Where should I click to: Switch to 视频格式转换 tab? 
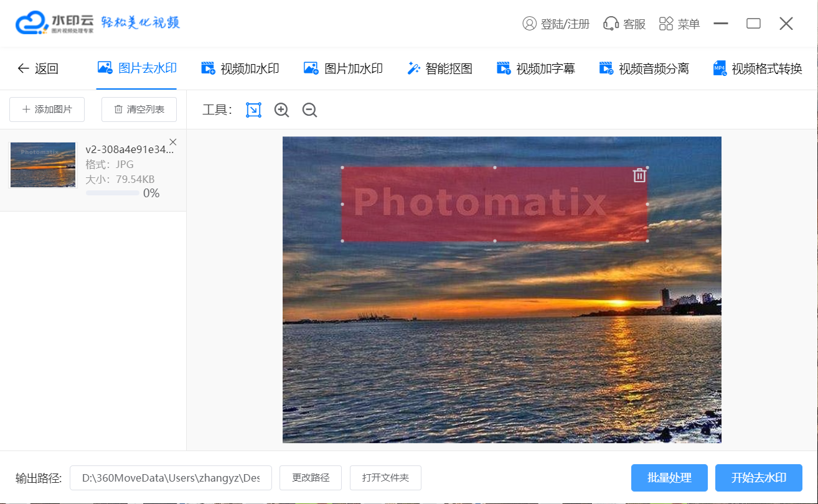click(758, 68)
